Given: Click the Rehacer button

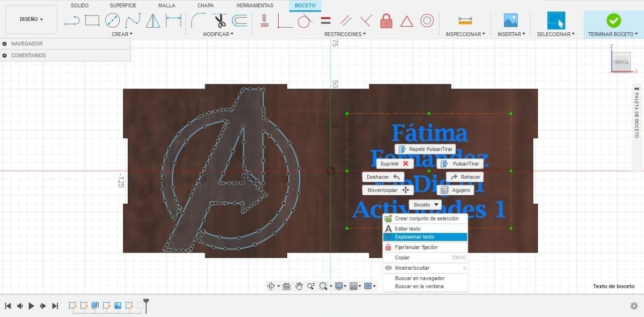Looking at the screenshot, I should click(x=464, y=177).
